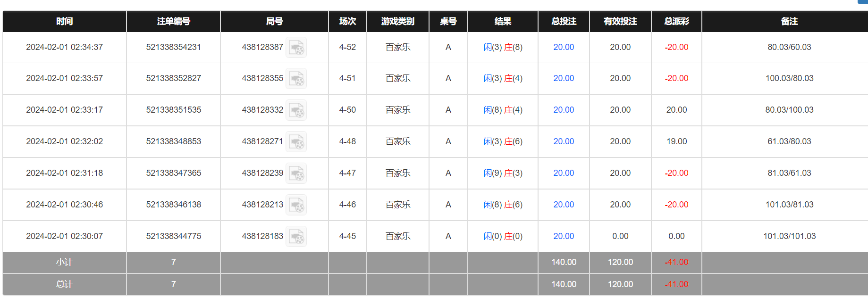Viewport: 868px width, 297px height.
Task: Open video replay for round 438128271
Action: tap(296, 142)
